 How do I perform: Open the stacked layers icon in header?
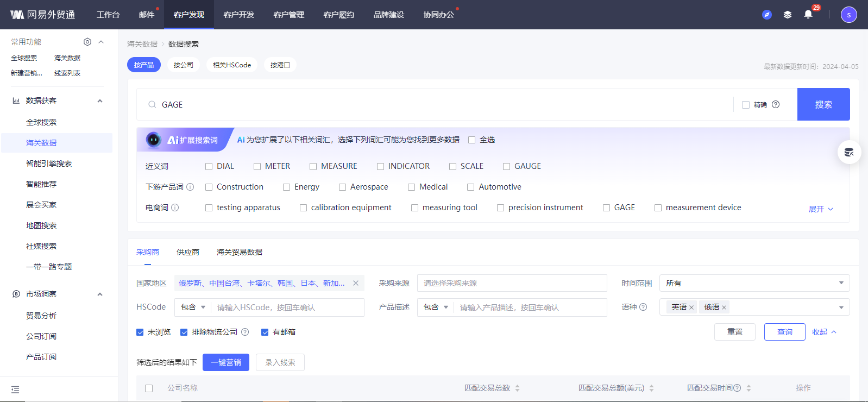pyautogui.click(x=787, y=15)
